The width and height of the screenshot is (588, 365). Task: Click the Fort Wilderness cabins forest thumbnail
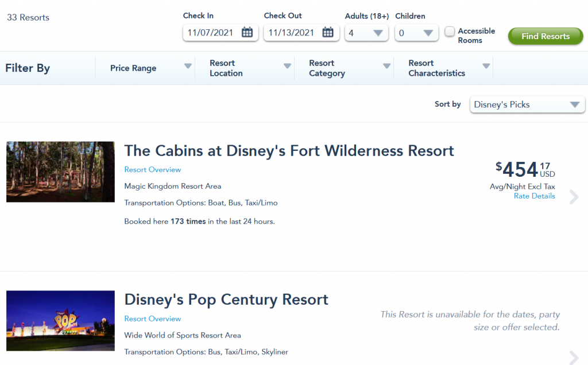coord(60,172)
